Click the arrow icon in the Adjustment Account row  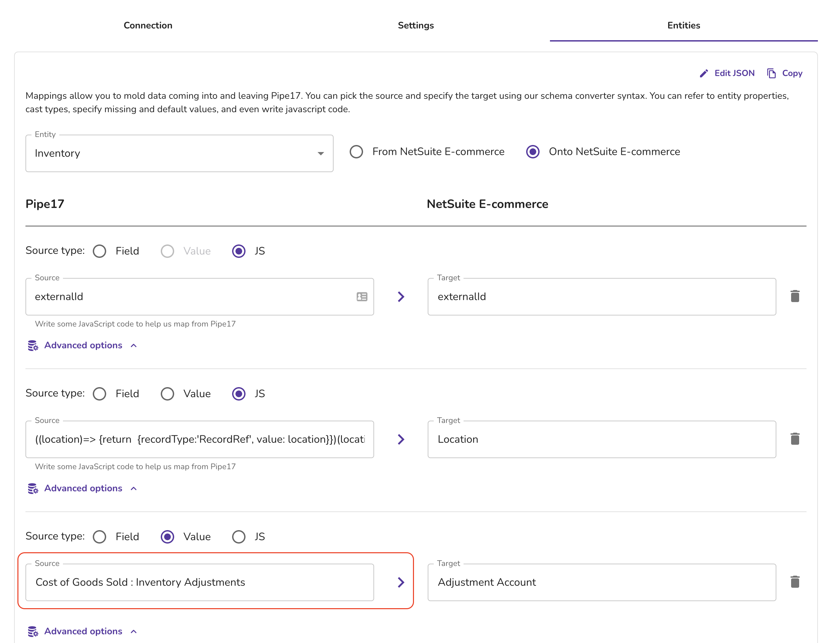pyautogui.click(x=401, y=582)
